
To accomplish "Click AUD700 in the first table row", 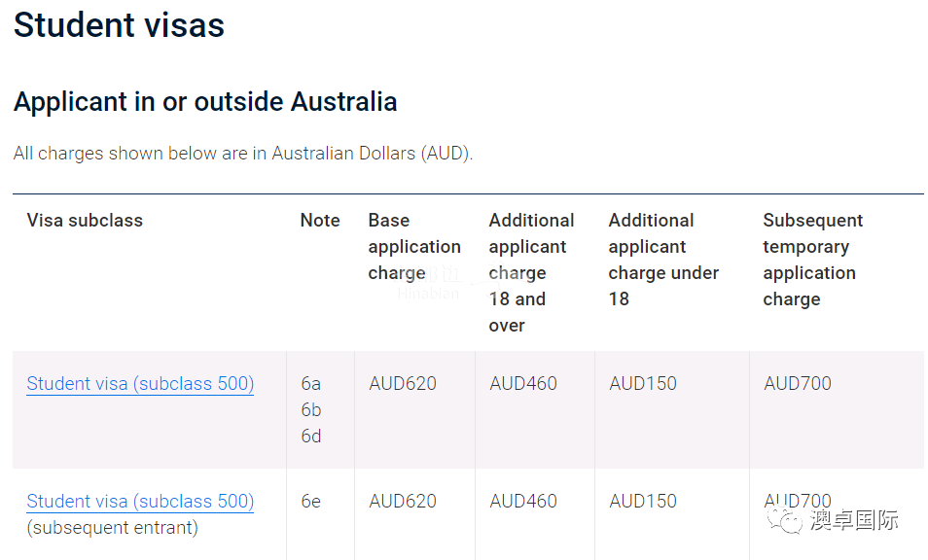I will pyautogui.click(x=798, y=384).
